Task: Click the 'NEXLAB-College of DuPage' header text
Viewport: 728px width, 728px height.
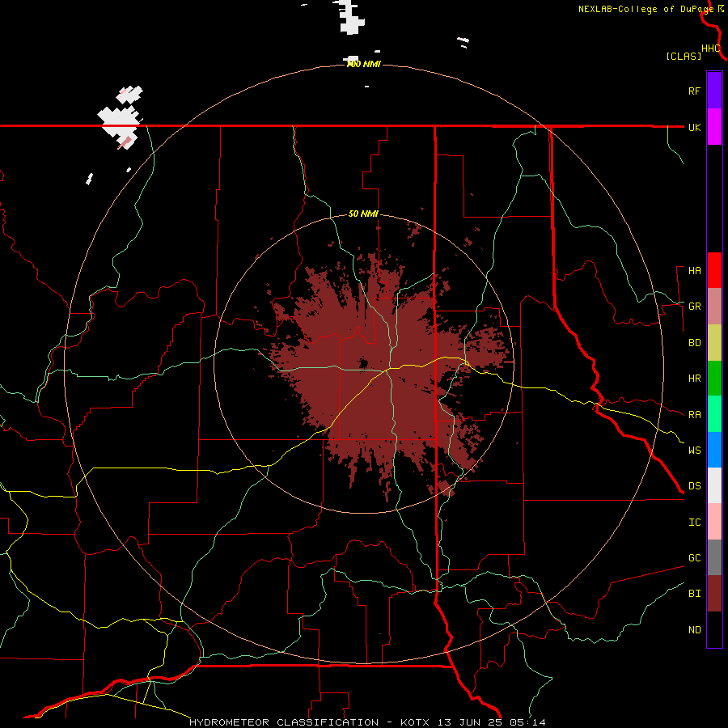Action: pos(645,9)
